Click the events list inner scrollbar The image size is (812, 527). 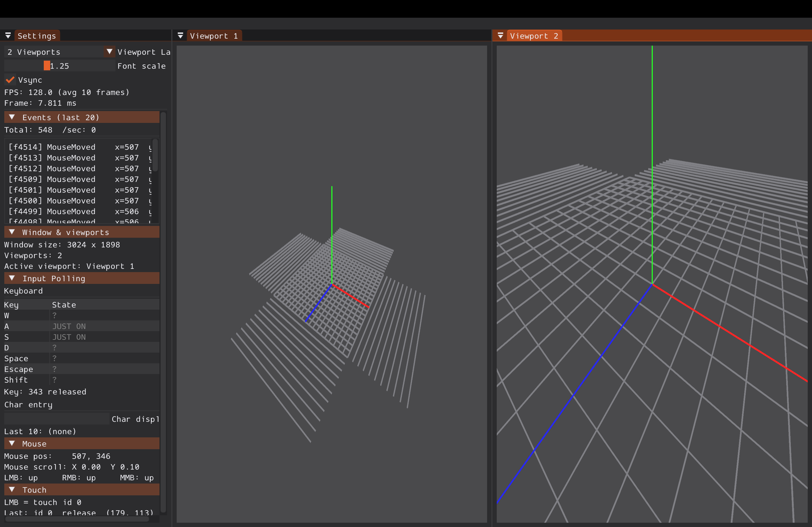[155, 155]
